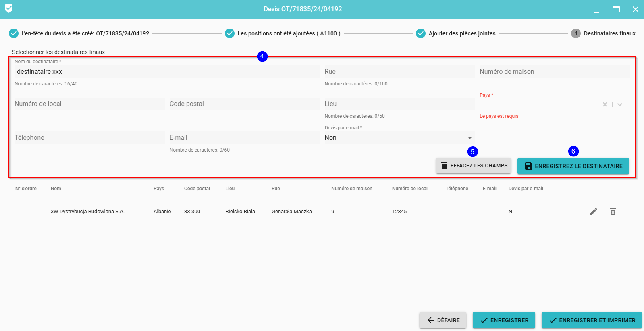The width and height of the screenshot is (644, 331).
Task: Click into the Code postal field
Action: pos(244,104)
